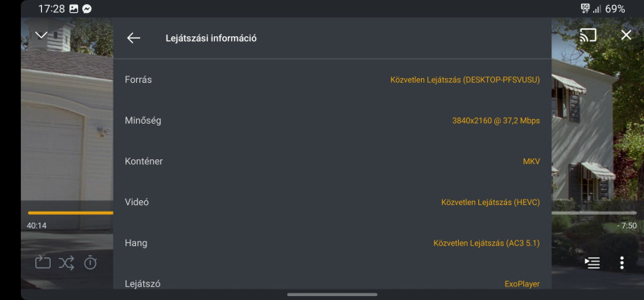Select the Minőség quality setting row
Image resolution: width=644 pixels, height=300 pixels.
coord(332,121)
